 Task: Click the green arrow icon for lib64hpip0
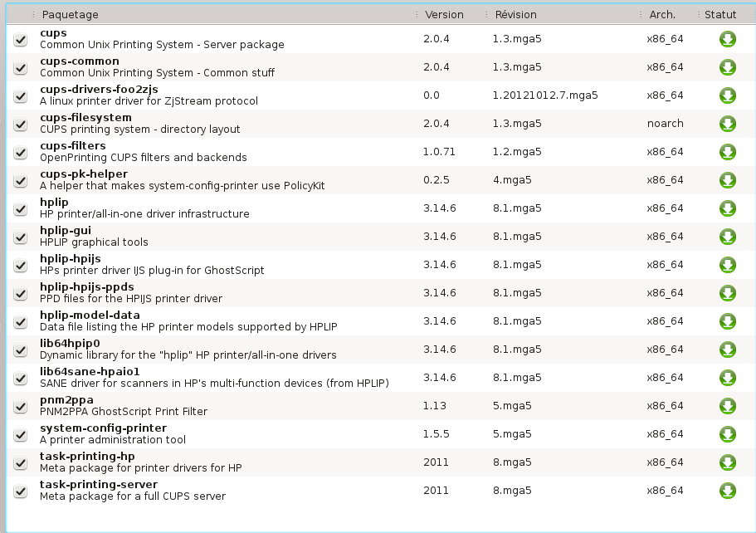727,350
